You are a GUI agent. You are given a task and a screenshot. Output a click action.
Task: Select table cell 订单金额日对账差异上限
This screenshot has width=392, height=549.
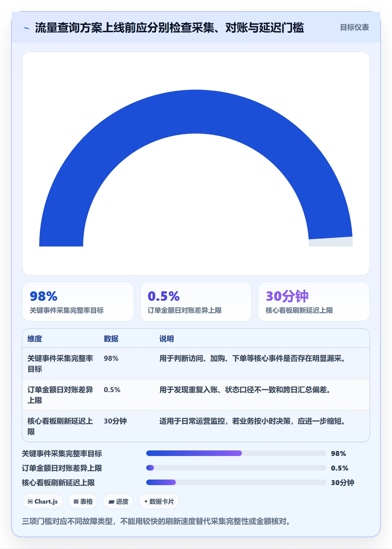(60, 395)
